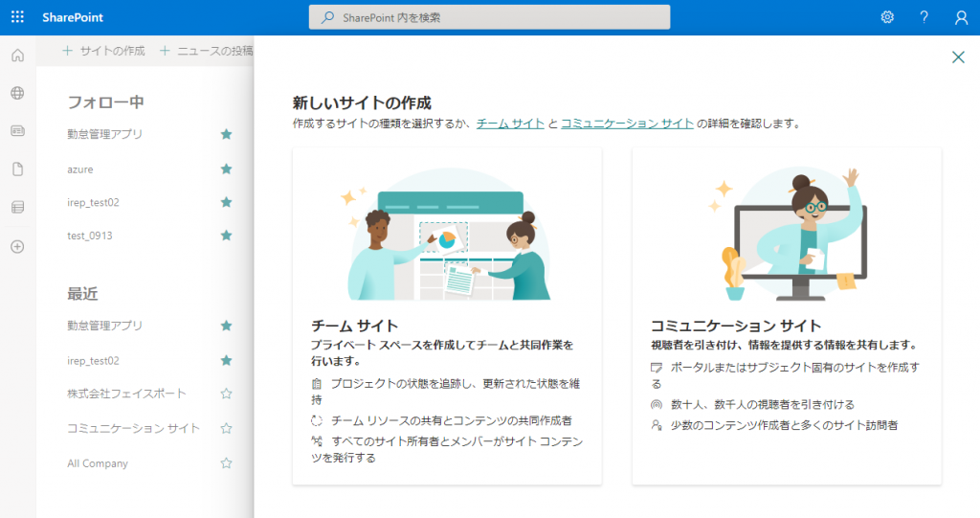Follow All Company with star
980x518 pixels.
click(x=226, y=463)
